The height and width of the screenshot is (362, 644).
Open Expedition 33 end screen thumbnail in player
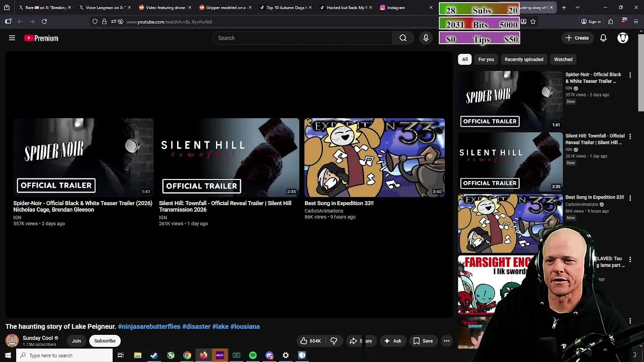tap(374, 157)
